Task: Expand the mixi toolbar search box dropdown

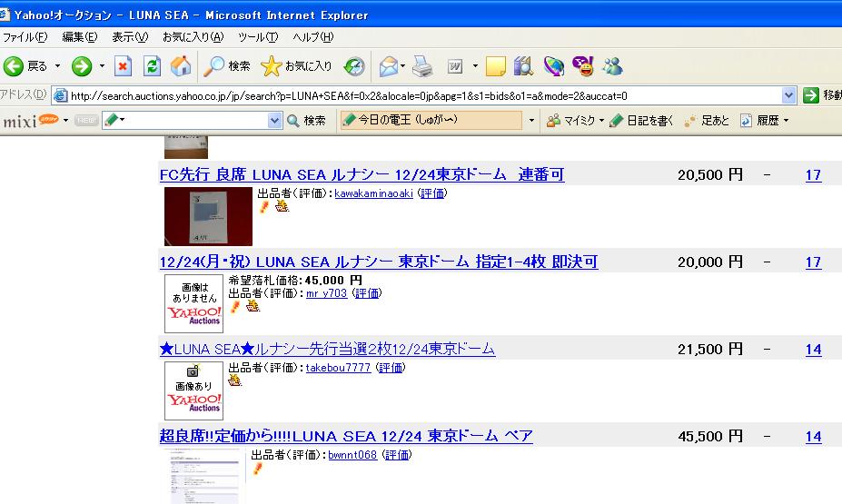Action: 274,120
